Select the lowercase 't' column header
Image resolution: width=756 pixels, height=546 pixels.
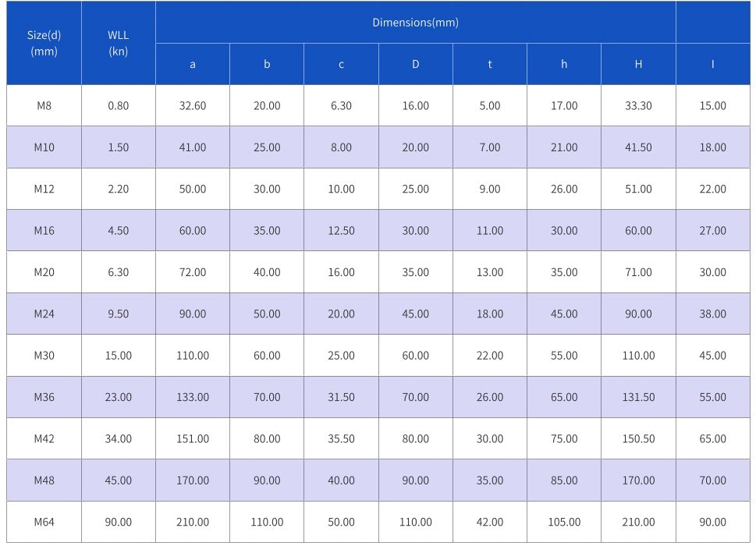point(490,64)
